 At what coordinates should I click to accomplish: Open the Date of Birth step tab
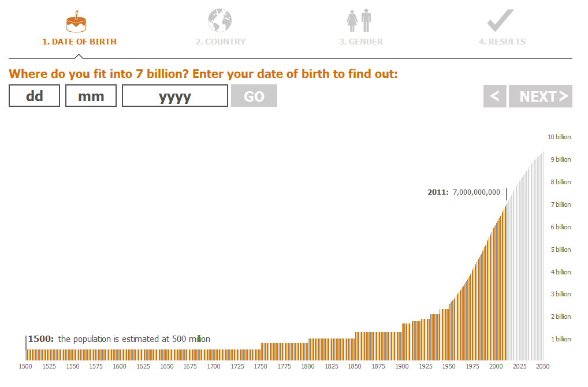[x=79, y=42]
